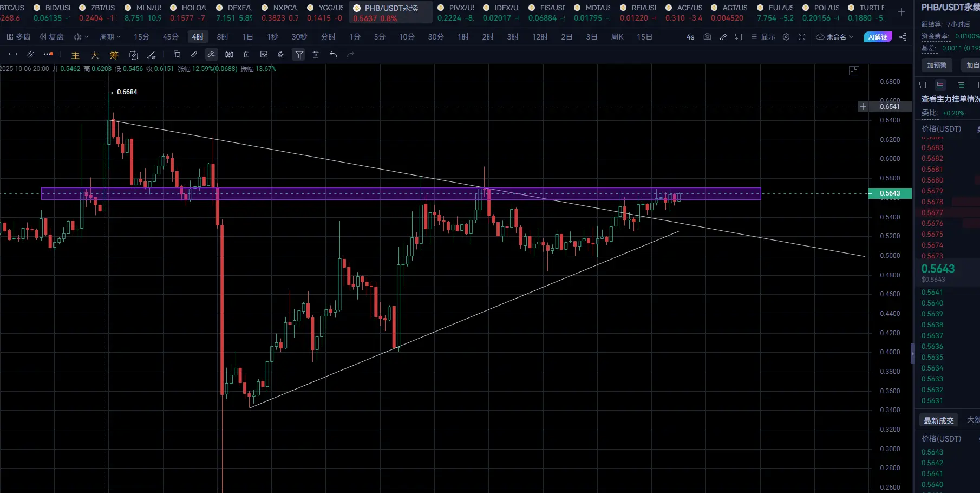Open more drawing tools (three dots)

tap(48, 54)
